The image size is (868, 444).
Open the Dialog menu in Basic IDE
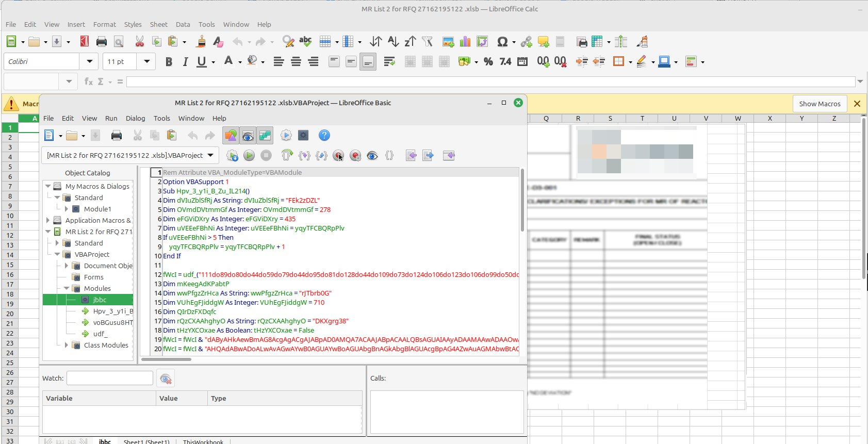pyautogui.click(x=135, y=118)
